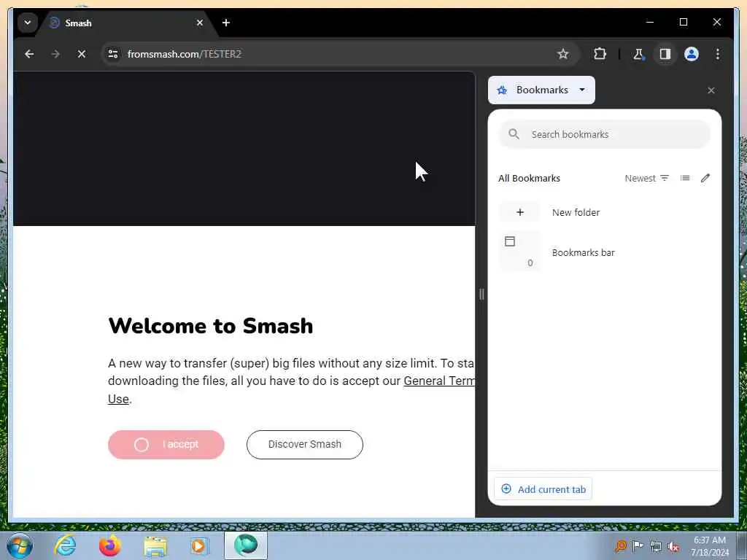The width and height of the screenshot is (747, 560).
Task: Close the Smash tab
Action: [200, 23]
